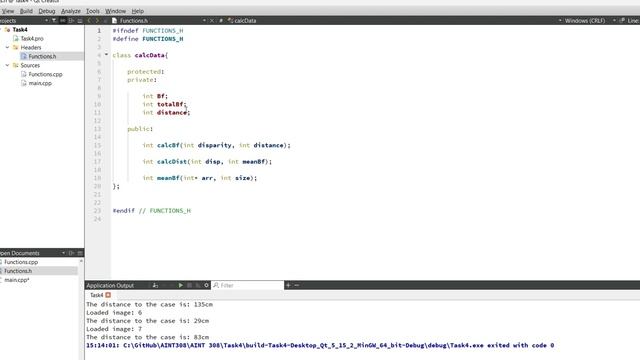Collapse the Task4 project node
The height and width of the screenshot is (360, 640).
[x=2, y=29]
